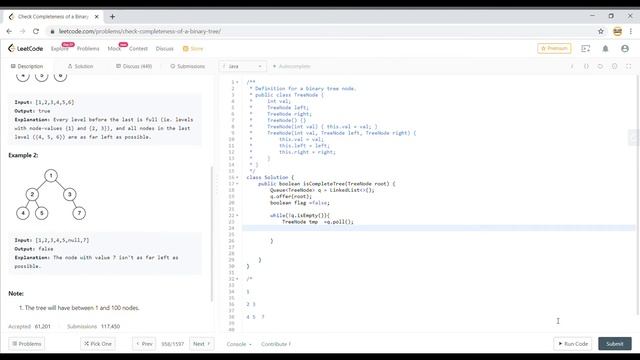Click the LeetCode logo
Image resolution: width=640 pixels, height=360 pixels.
(25, 48)
